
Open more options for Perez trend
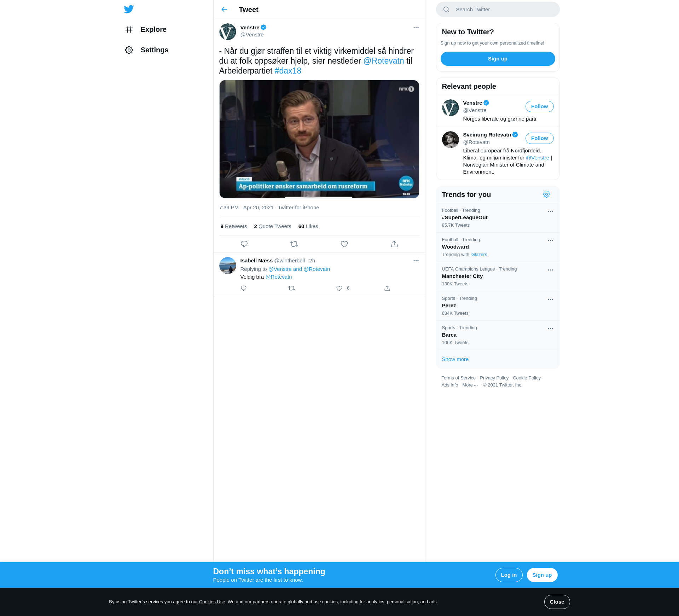pos(550,299)
